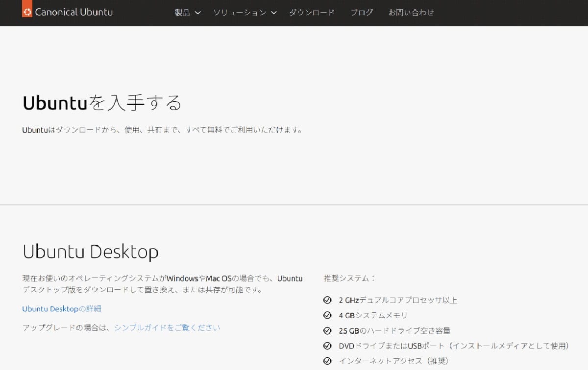Click the checkmark next to 25 GB hard drive requirement
Screen dimensions: 588x370
point(327,330)
